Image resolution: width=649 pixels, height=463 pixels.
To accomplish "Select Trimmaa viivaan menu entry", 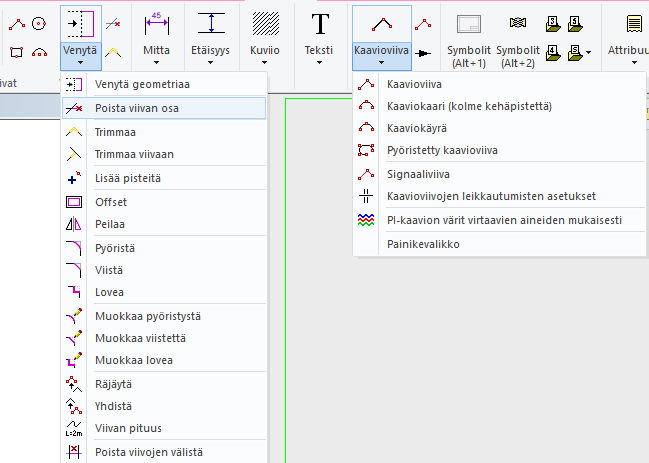I will [x=136, y=154].
